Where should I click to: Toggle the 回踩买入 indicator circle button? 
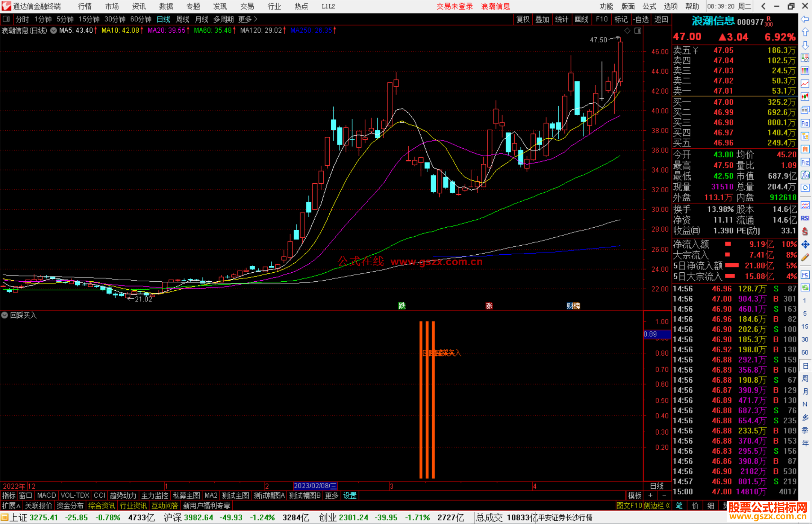5,315
